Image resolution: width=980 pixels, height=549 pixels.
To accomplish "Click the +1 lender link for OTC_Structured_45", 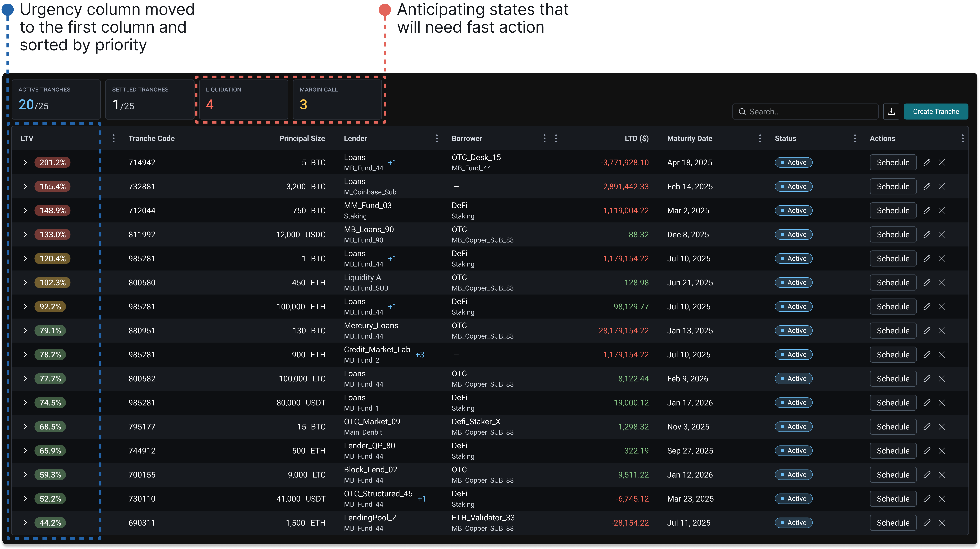I will [x=422, y=499].
